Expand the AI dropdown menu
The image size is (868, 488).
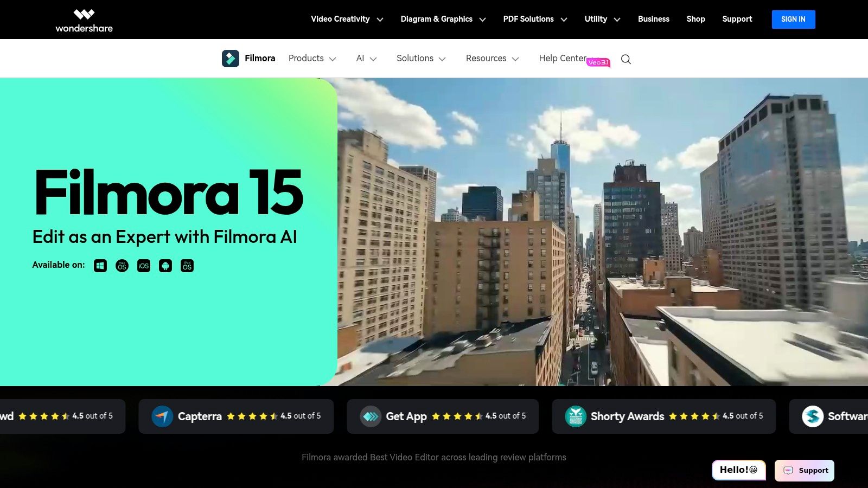[360, 58]
